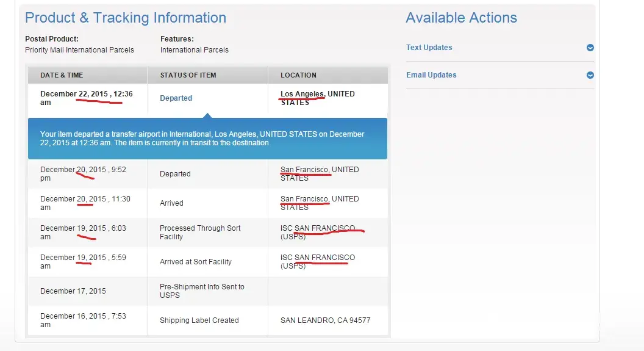
Task: Open the Email Updates section
Action: point(431,75)
